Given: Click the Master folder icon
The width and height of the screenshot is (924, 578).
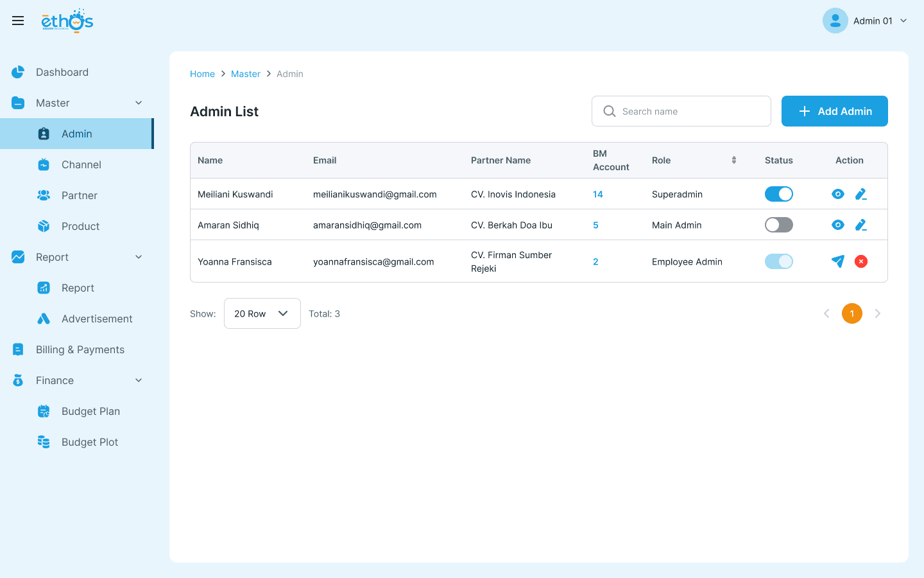Looking at the screenshot, I should pyautogui.click(x=18, y=103).
